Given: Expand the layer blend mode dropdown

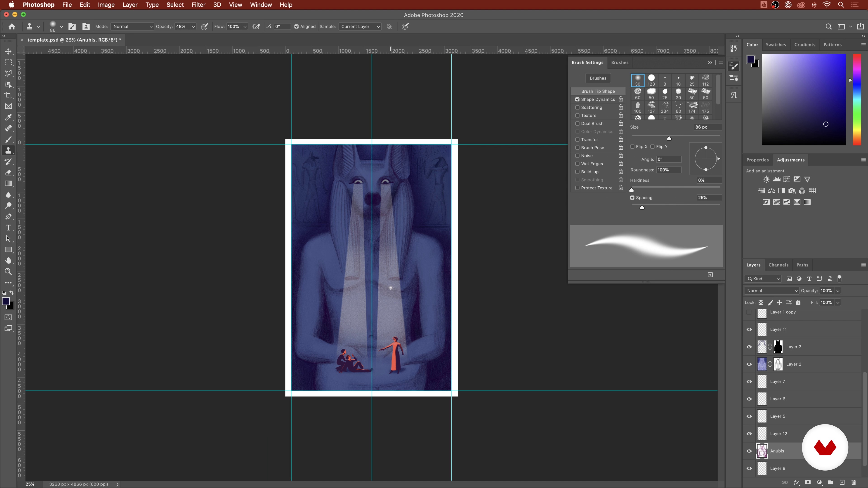Looking at the screenshot, I should [x=772, y=291].
